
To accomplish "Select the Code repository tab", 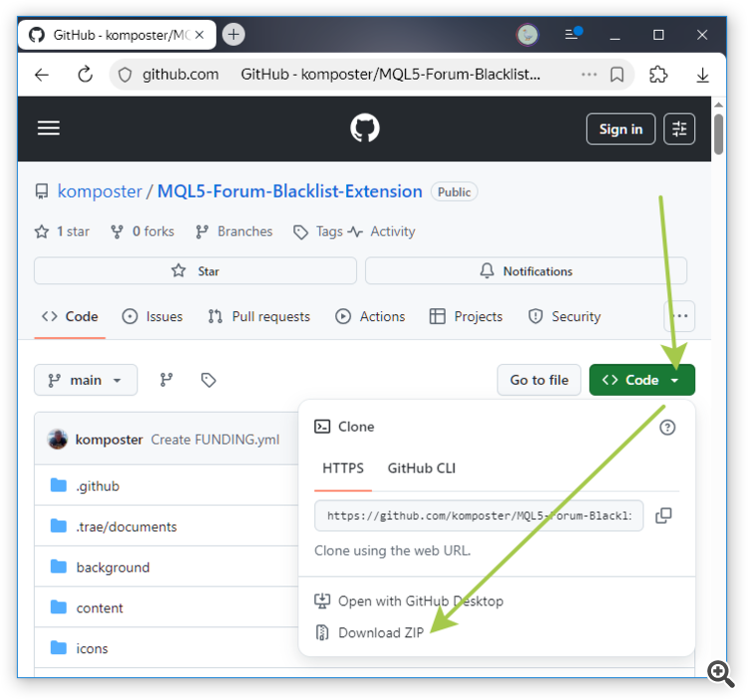I will (70, 317).
